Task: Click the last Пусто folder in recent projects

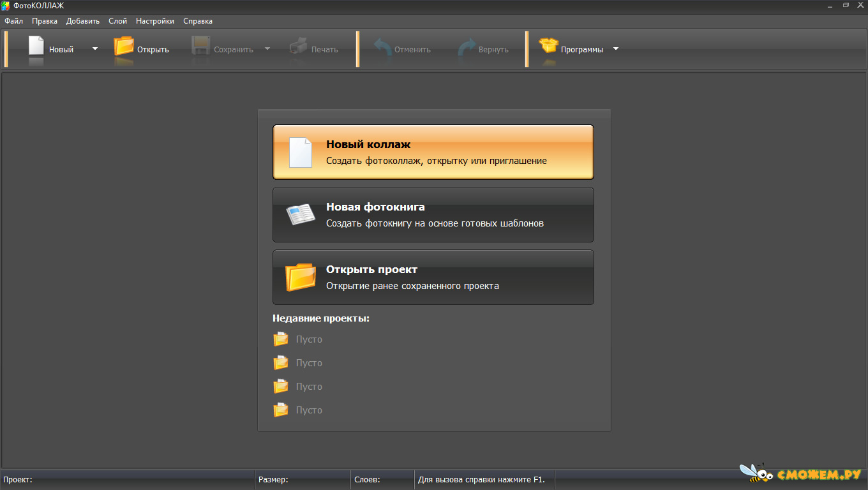Action: click(x=281, y=410)
